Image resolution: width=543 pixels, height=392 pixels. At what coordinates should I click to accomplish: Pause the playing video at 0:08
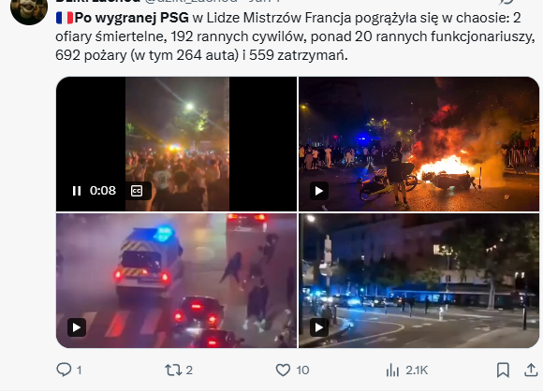[x=77, y=191]
